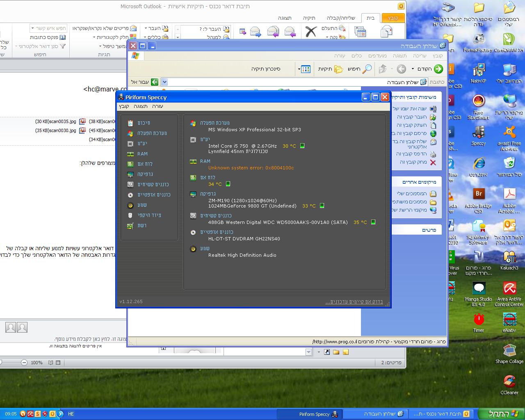The width and height of the screenshot is (525, 420).
Task: Open Speccy תצוגה menu
Action: pyautogui.click(x=141, y=106)
